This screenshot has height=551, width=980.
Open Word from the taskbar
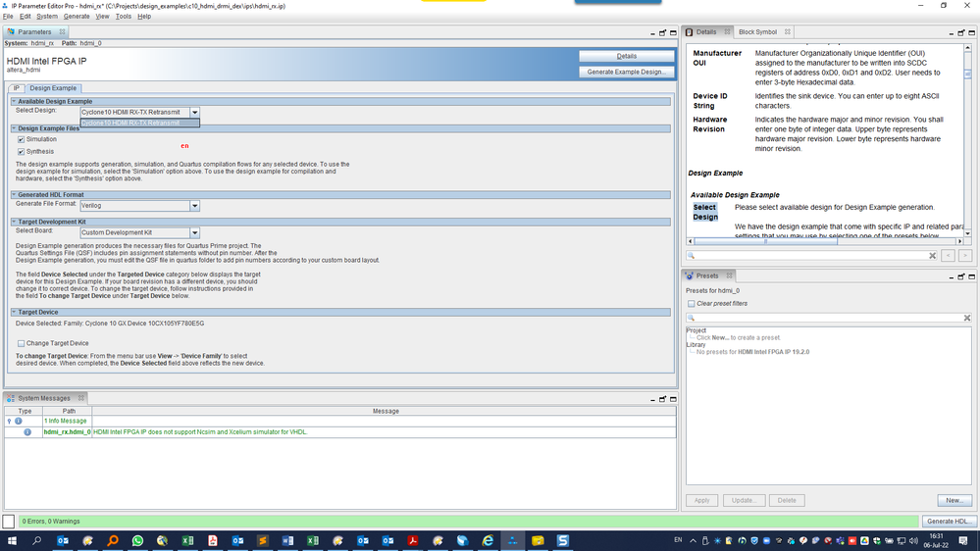click(x=287, y=540)
